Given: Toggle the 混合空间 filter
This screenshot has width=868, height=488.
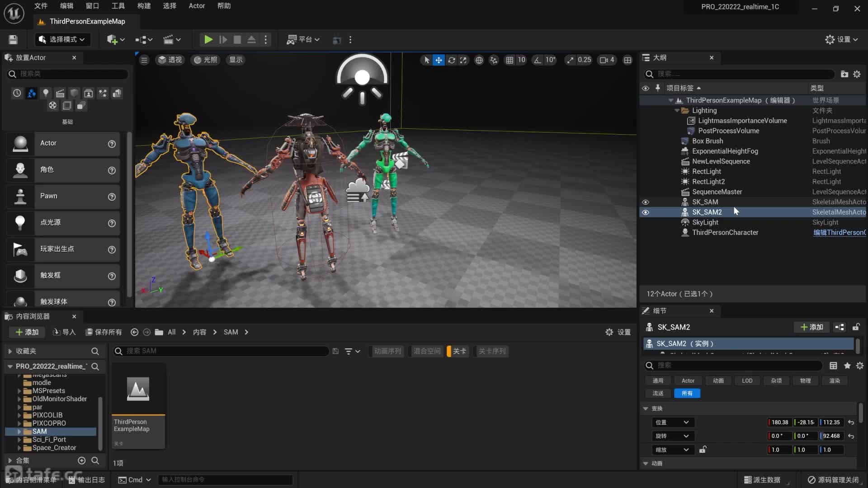Looking at the screenshot, I should pyautogui.click(x=426, y=351).
